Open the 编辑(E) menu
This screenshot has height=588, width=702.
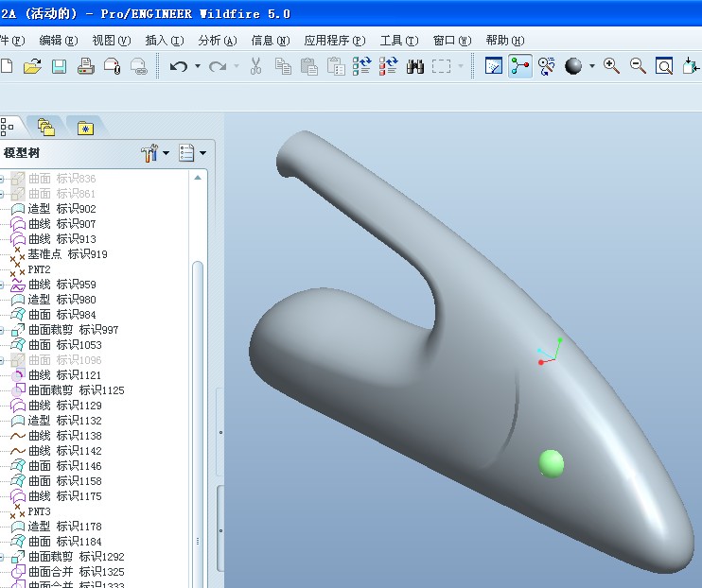pos(59,41)
